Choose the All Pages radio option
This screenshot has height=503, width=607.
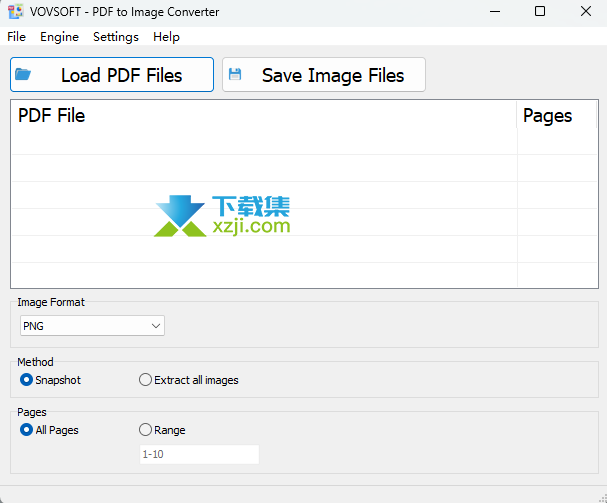click(27, 430)
